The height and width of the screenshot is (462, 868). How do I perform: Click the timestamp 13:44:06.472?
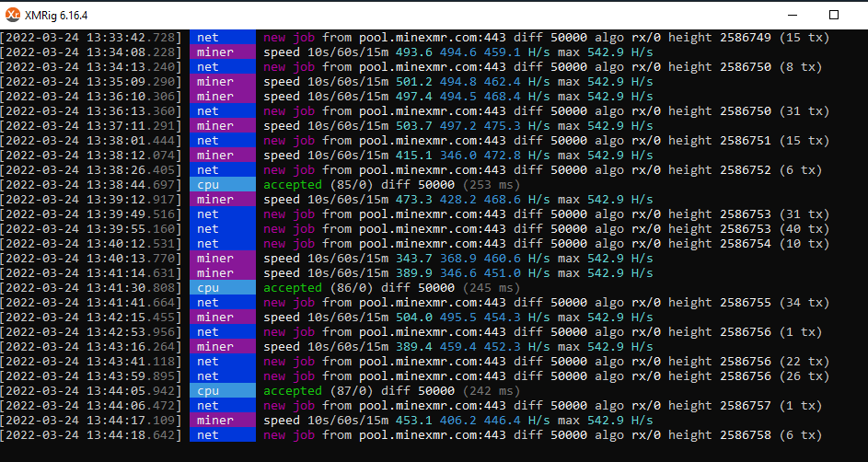tap(91, 406)
